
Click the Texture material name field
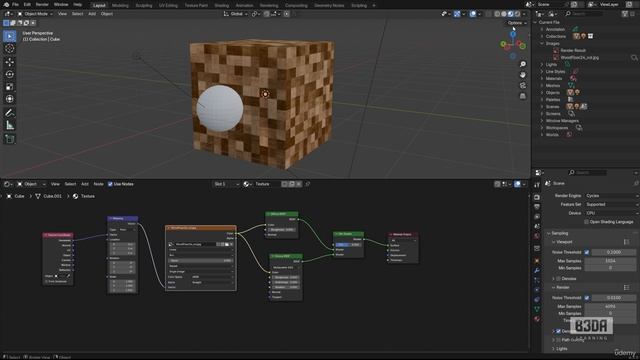tap(266, 184)
